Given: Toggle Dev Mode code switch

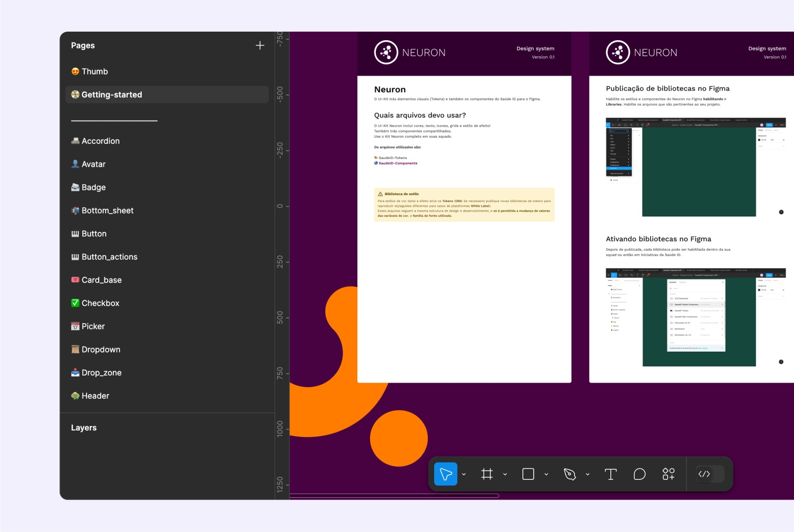Looking at the screenshot, I should click(710, 474).
